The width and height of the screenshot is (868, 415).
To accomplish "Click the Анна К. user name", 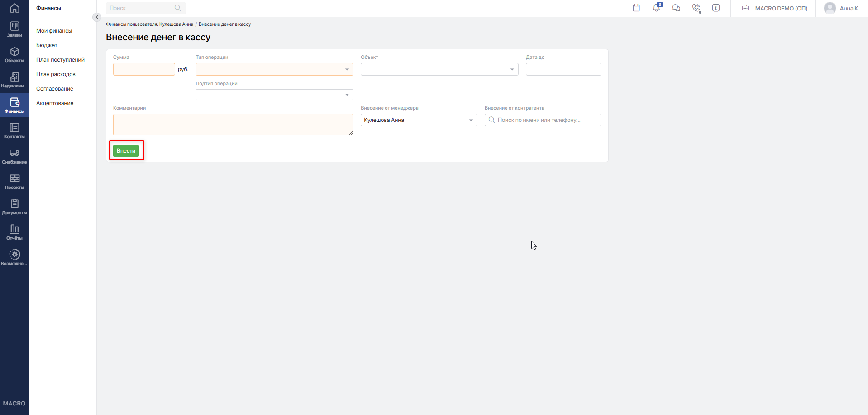I will click(849, 8).
